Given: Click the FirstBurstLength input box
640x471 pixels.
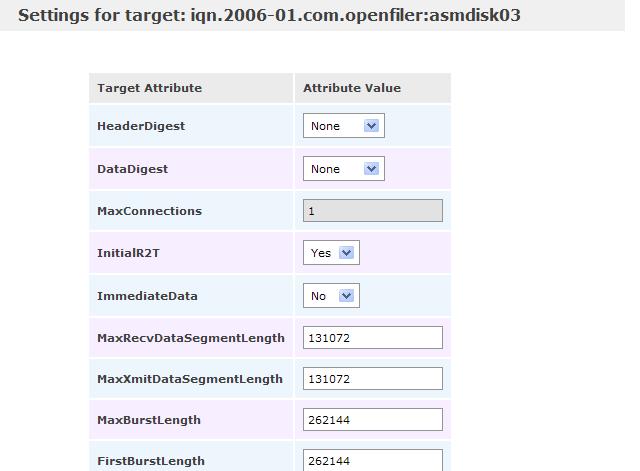Looking at the screenshot, I should (x=372, y=460).
